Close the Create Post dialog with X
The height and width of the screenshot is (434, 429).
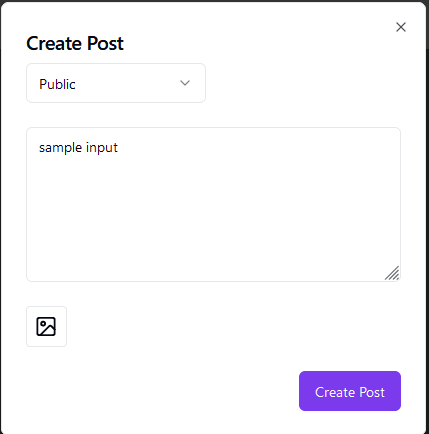point(401,27)
